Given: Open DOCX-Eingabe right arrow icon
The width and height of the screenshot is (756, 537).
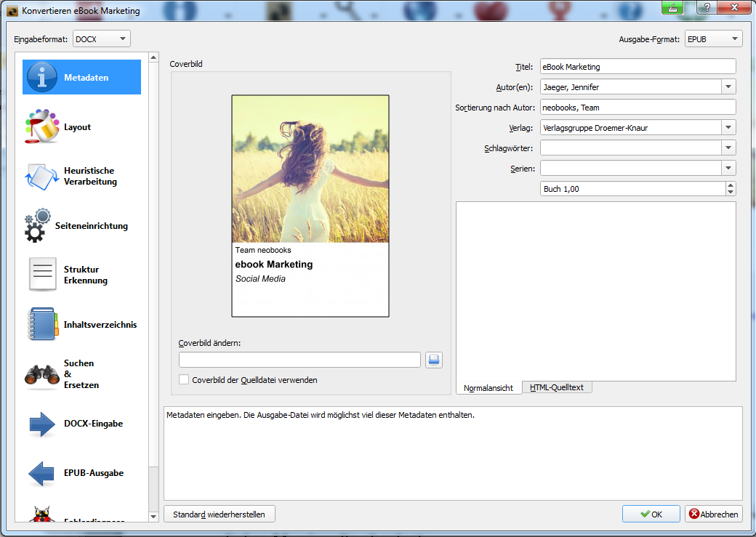Looking at the screenshot, I should pyautogui.click(x=42, y=424).
